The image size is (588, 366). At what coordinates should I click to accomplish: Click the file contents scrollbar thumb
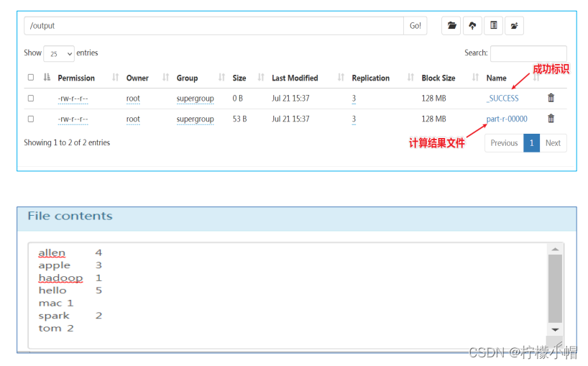point(555,289)
